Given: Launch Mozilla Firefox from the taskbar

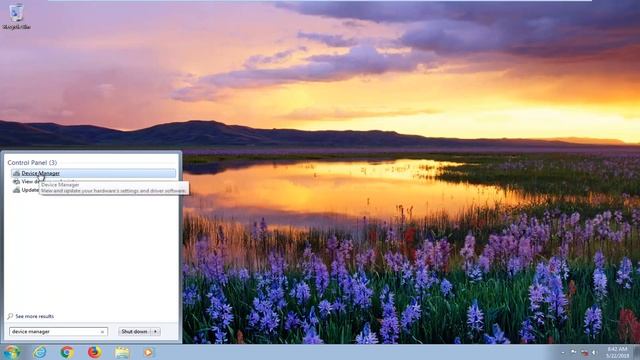Looking at the screenshot, I should pyautogui.click(x=94, y=352).
